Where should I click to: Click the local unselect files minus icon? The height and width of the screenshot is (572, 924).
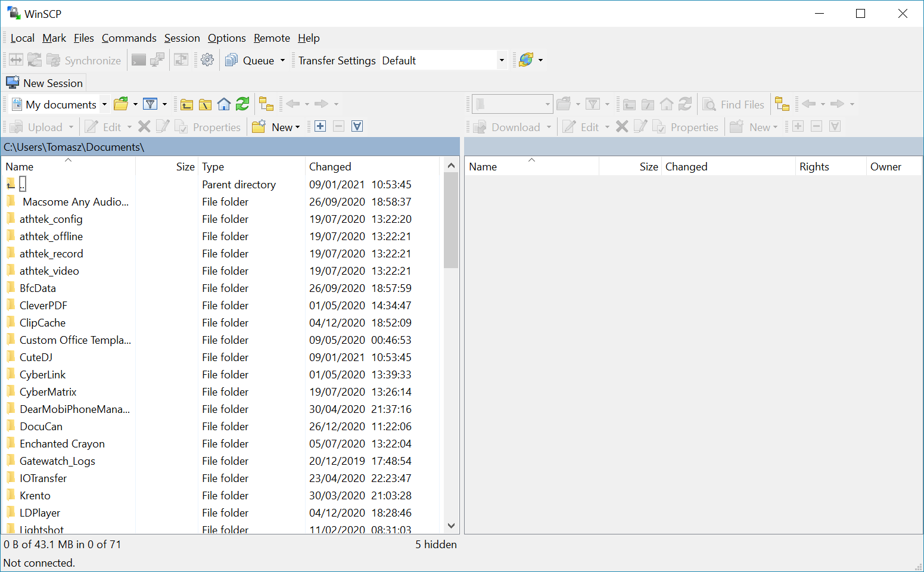(x=338, y=126)
